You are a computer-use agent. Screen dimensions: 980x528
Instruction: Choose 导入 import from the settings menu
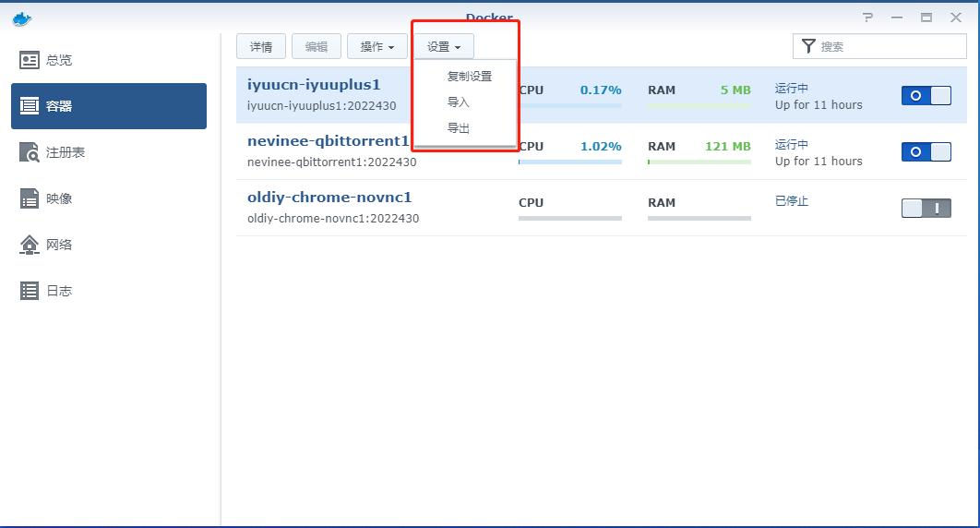click(x=458, y=102)
